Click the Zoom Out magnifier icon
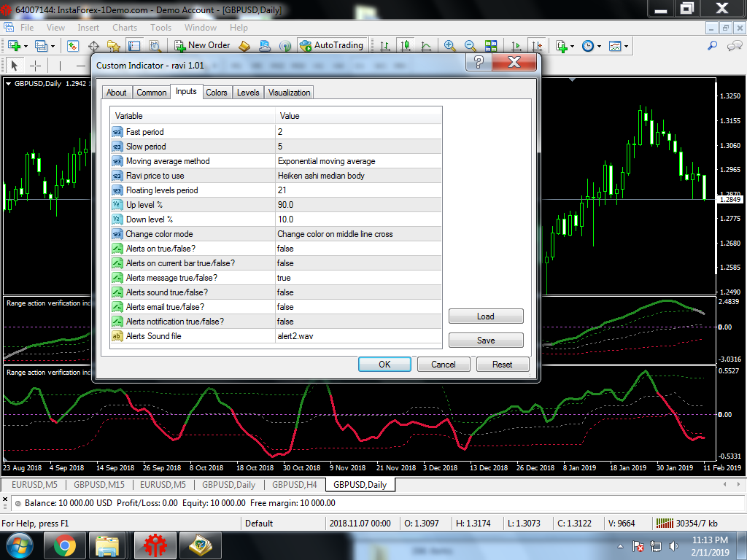747x560 pixels. pos(470,46)
